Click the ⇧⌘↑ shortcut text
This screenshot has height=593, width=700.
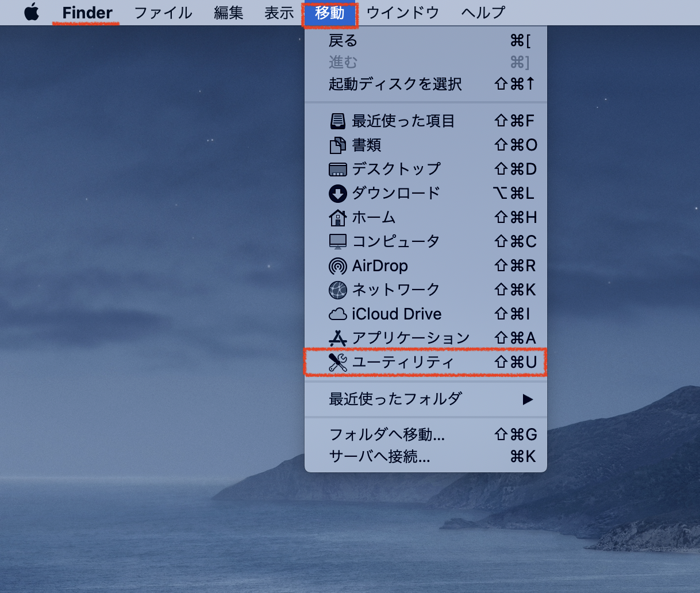515,84
